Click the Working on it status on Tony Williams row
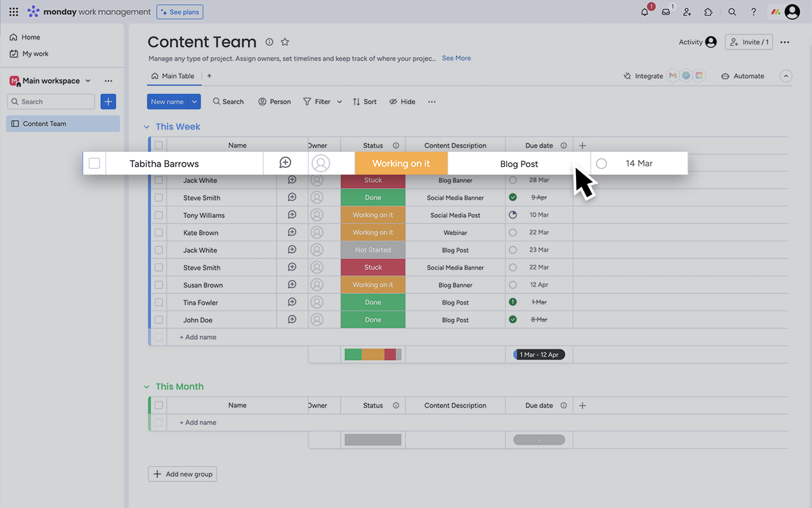Screen dimensions: 812x508 point(373,215)
